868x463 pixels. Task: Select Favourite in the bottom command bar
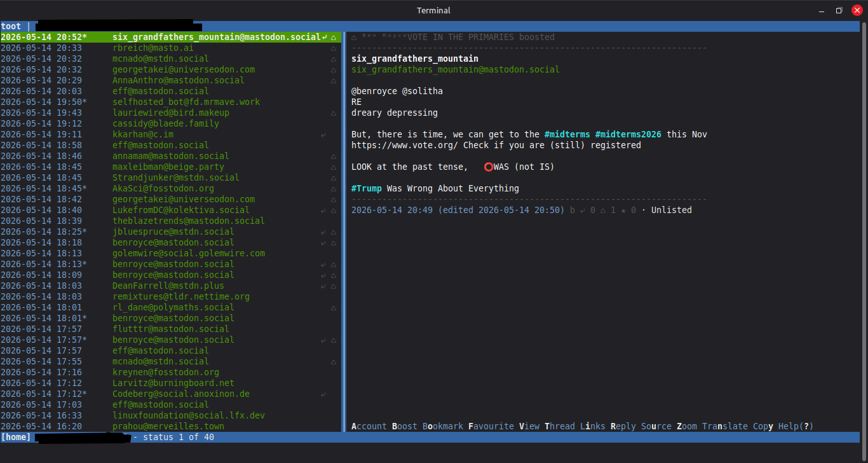point(491,426)
